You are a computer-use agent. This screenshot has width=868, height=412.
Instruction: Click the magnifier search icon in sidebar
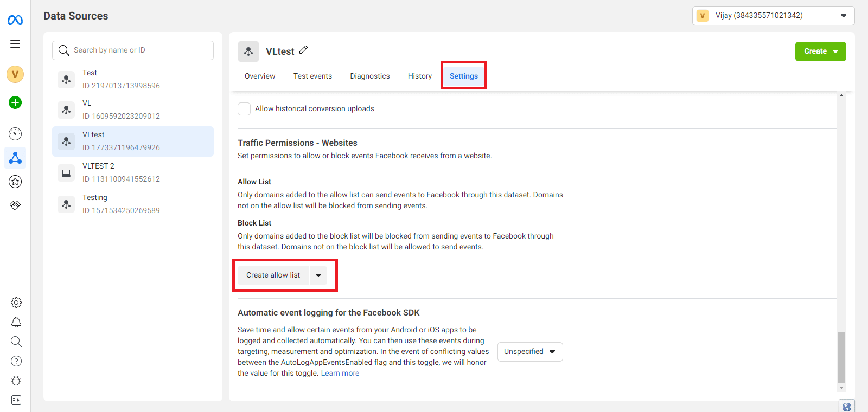16,342
